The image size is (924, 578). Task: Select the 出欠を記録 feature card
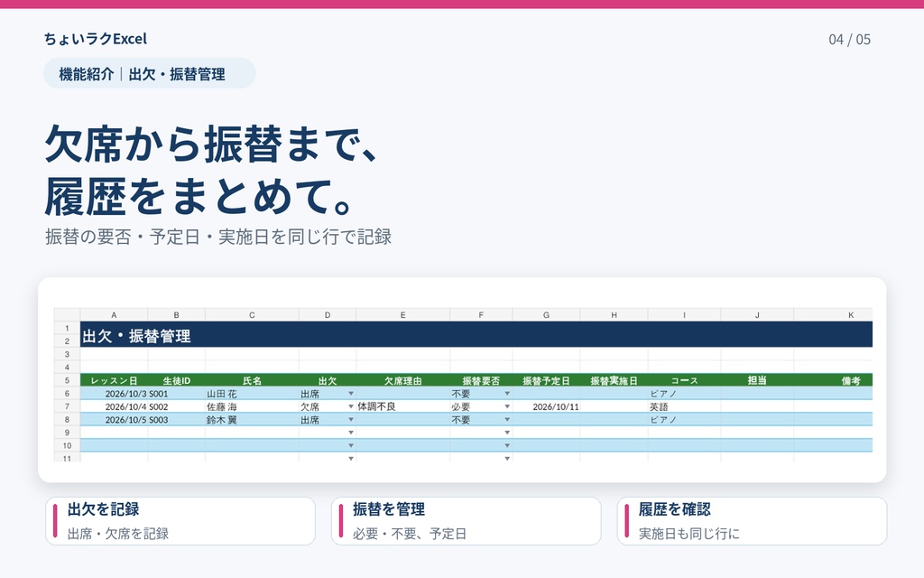[180, 521]
